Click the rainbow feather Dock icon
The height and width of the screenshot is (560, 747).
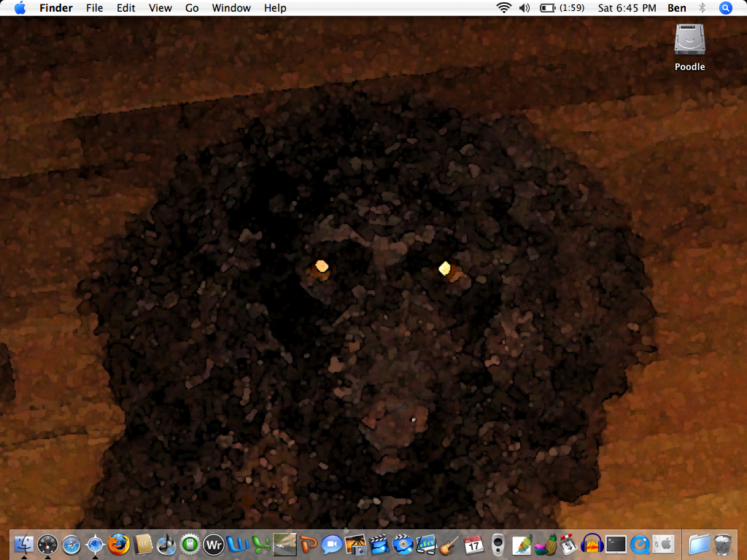(522, 544)
